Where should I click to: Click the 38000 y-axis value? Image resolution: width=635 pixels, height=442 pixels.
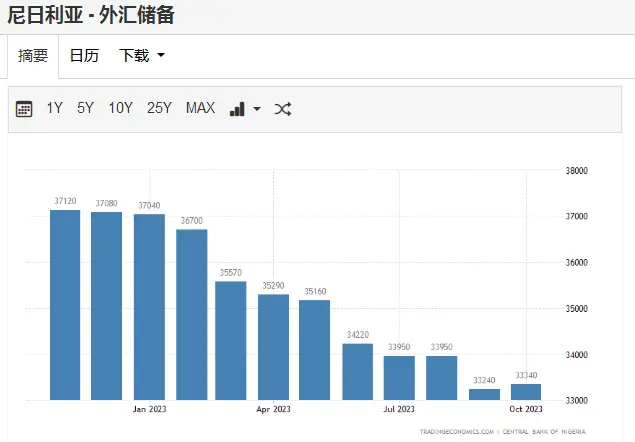[x=577, y=171]
